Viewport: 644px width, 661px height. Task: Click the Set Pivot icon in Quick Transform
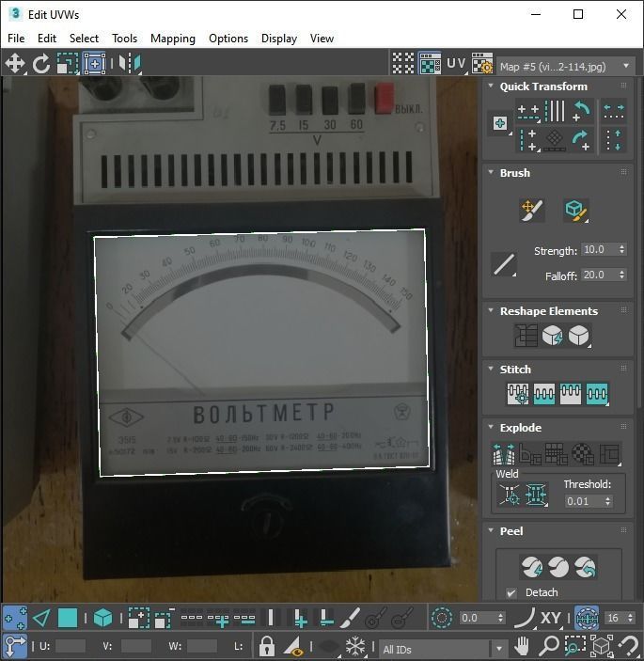click(500, 123)
